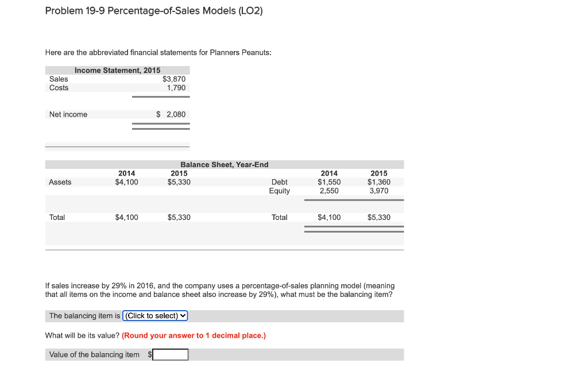Click the label Value of the balancing item
This screenshot has width=588, height=371.
[94, 354]
